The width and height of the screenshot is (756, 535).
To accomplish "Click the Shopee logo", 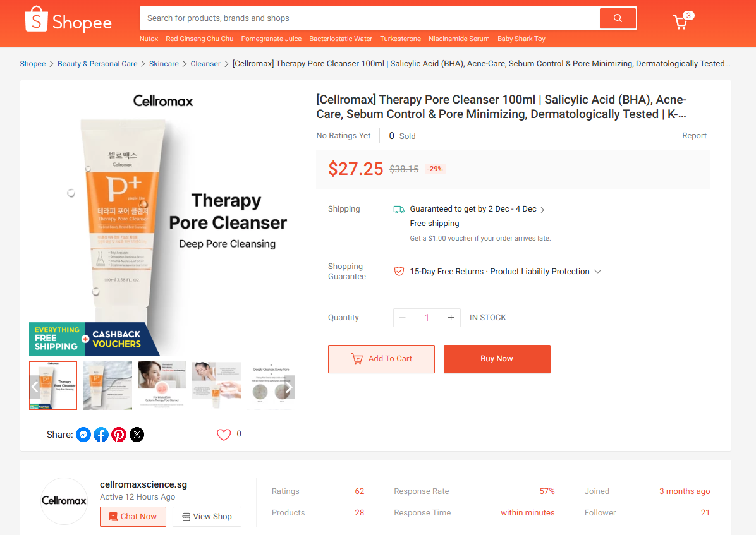I will pos(68,20).
